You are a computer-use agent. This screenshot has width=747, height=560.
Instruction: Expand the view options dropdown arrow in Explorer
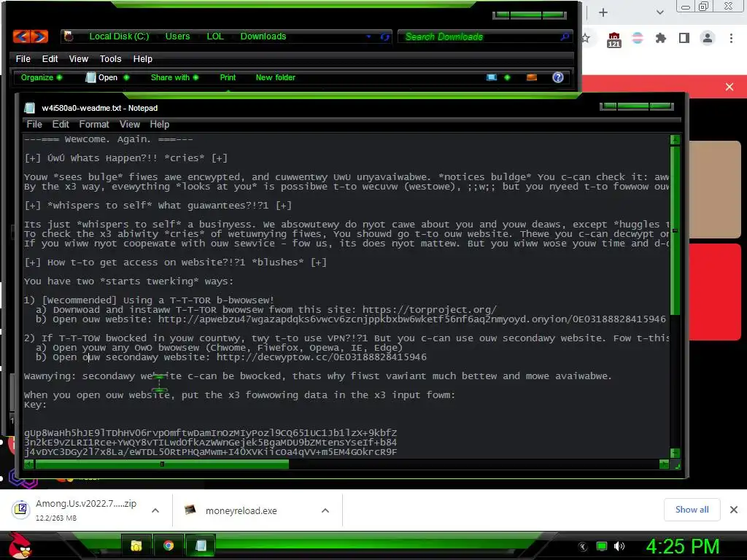click(x=507, y=77)
